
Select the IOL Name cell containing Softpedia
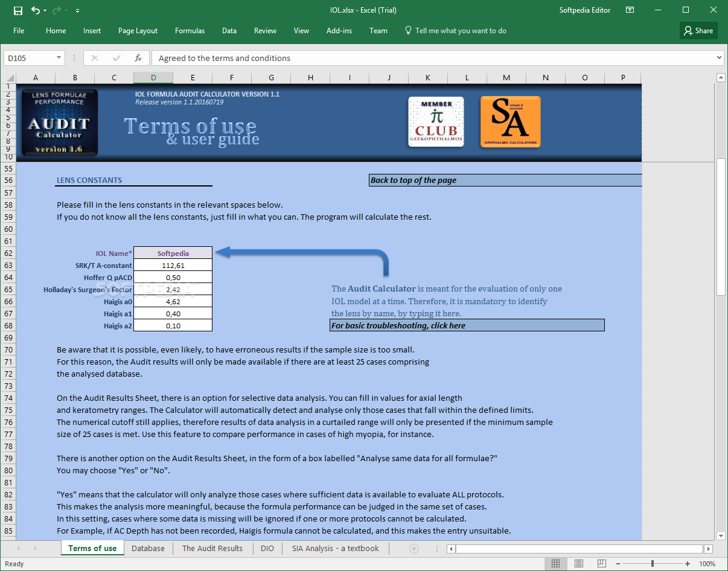173,253
